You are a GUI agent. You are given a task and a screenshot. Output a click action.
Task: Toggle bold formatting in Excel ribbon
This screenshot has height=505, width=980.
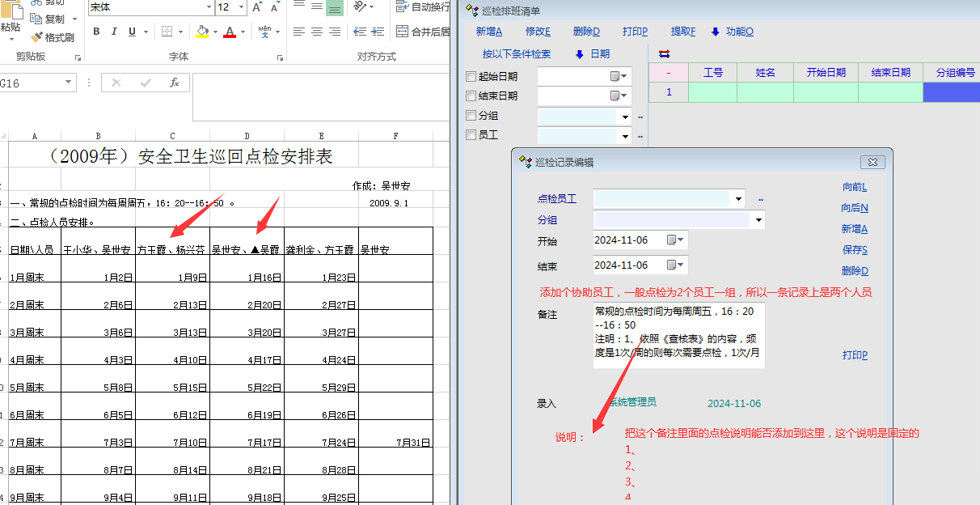pos(96,32)
